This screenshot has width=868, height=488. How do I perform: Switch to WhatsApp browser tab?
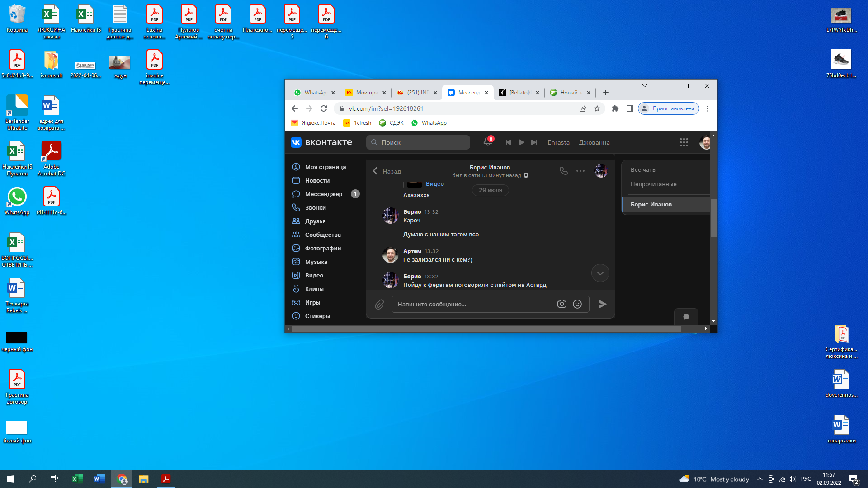pos(314,92)
